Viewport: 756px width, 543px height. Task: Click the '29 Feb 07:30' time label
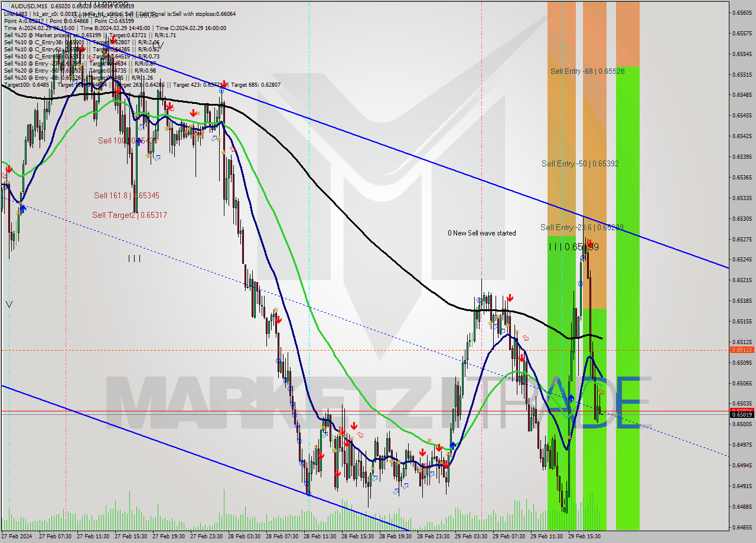coord(509,537)
